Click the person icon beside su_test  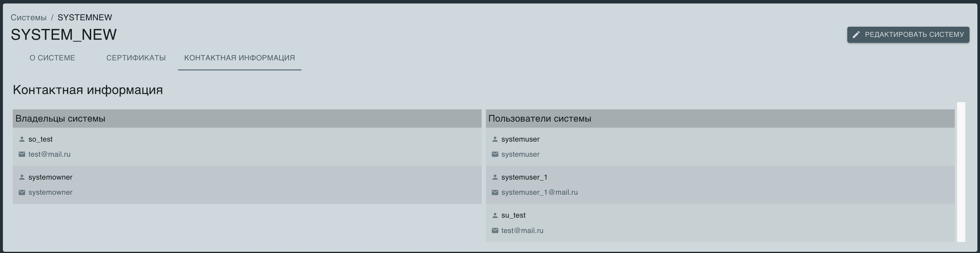pyautogui.click(x=495, y=215)
